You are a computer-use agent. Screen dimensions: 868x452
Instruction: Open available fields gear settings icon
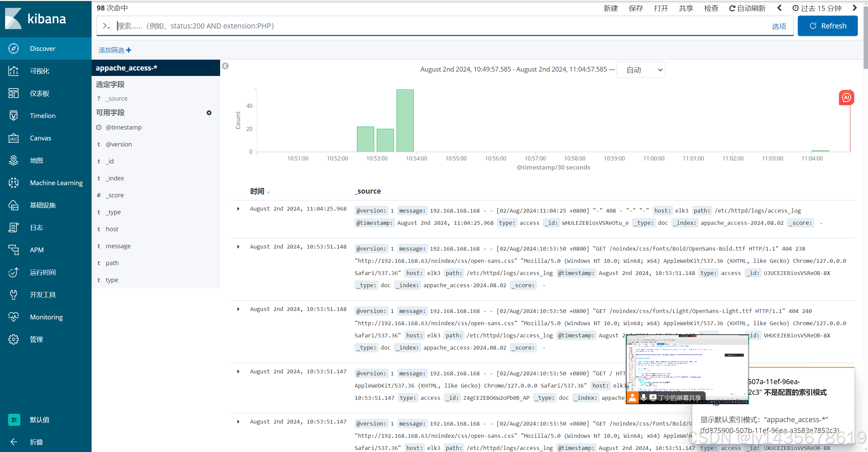[209, 113]
